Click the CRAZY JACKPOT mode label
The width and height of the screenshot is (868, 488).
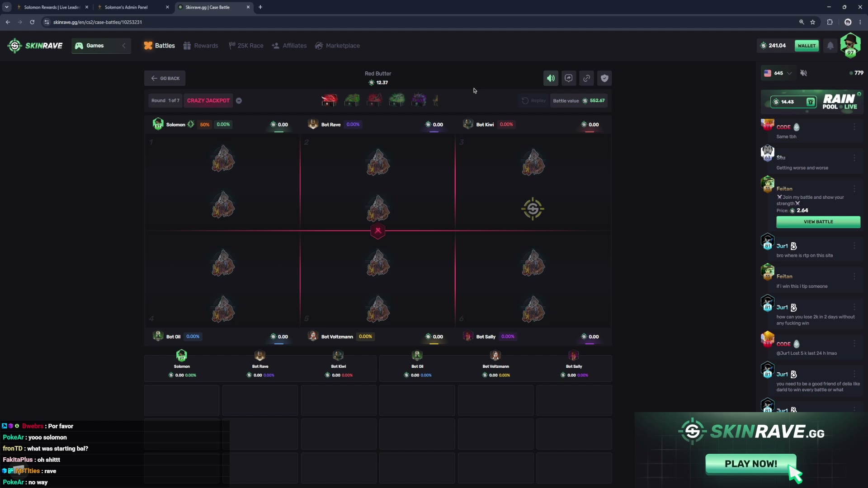coord(208,101)
